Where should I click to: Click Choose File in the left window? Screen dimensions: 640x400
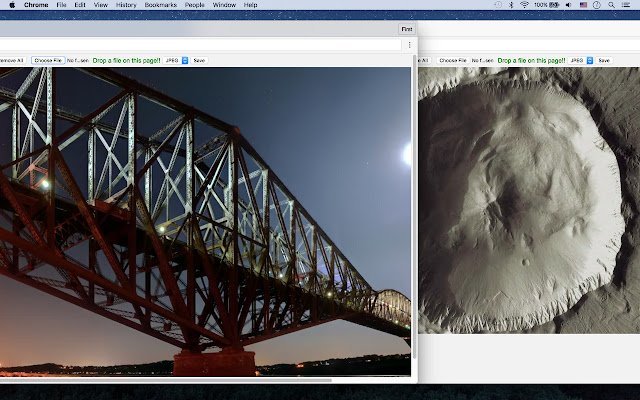(x=48, y=60)
